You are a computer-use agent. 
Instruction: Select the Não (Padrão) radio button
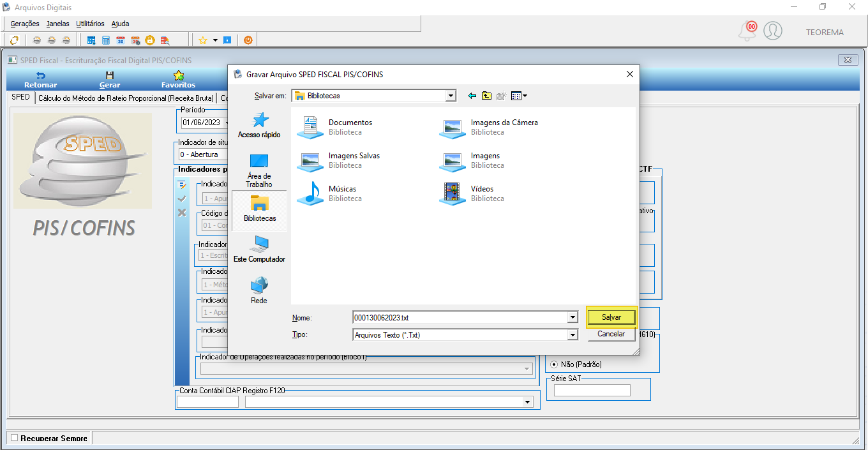pos(554,364)
